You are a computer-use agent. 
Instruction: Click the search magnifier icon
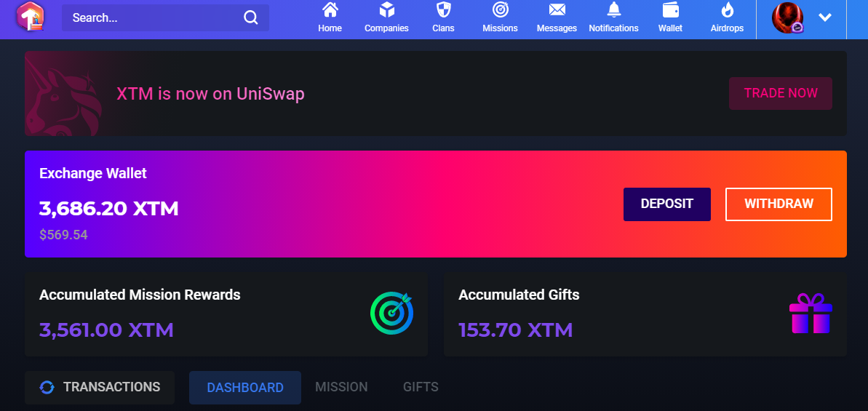(x=251, y=17)
